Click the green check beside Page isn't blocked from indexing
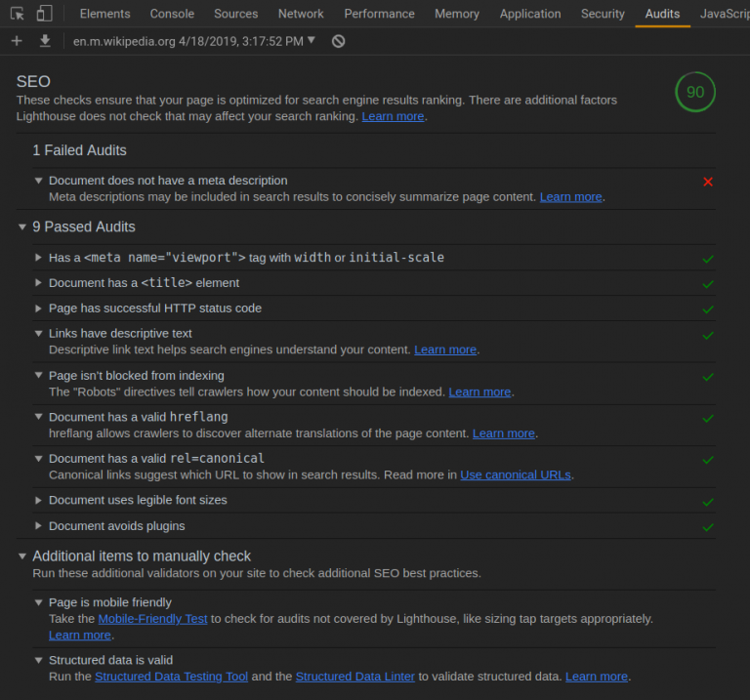This screenshot has width=750, height=700. (708, 377)
